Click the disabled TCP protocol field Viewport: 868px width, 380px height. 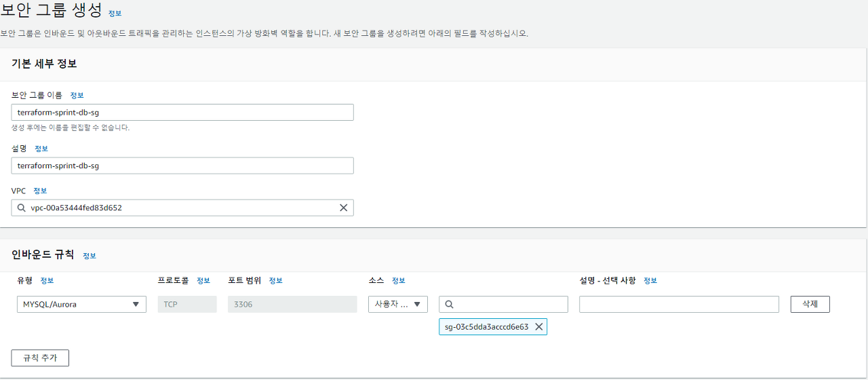coord(187,305)
